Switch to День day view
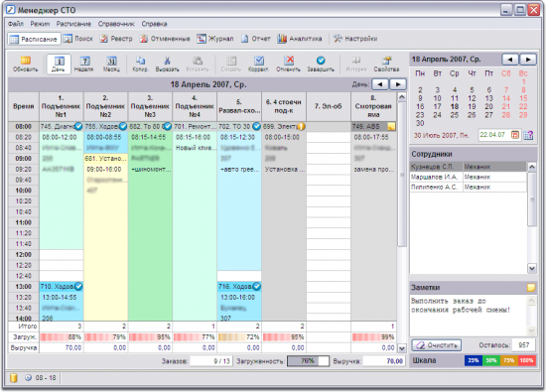This screenshot has height=392, width=546. click(x=59, y=65)
